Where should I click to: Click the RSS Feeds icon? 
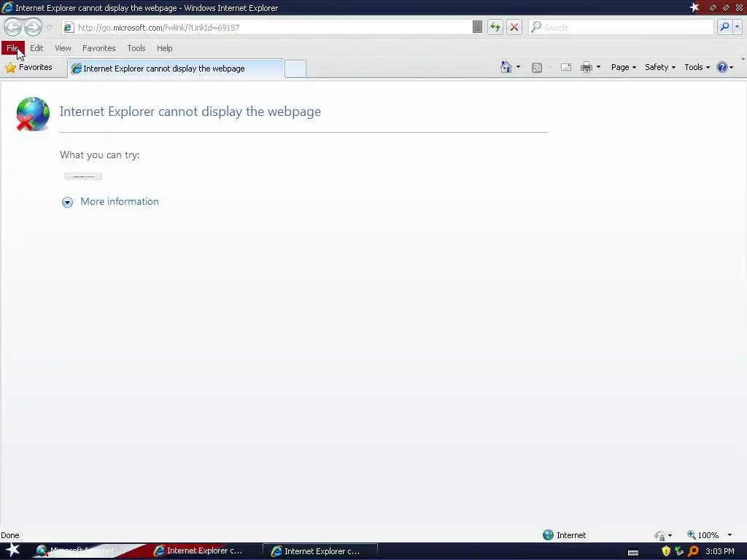(x=537, y=68)
